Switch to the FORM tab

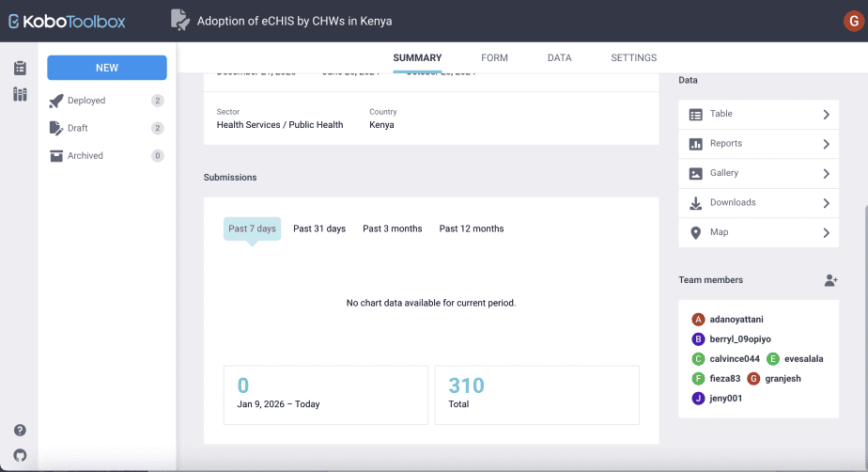(x=494, y=58)
